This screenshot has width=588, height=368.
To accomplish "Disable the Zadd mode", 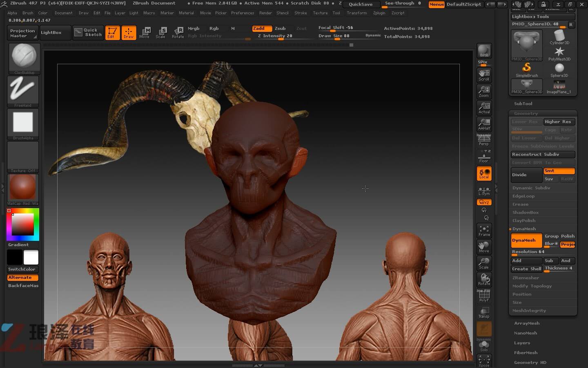I will point(262,28).
